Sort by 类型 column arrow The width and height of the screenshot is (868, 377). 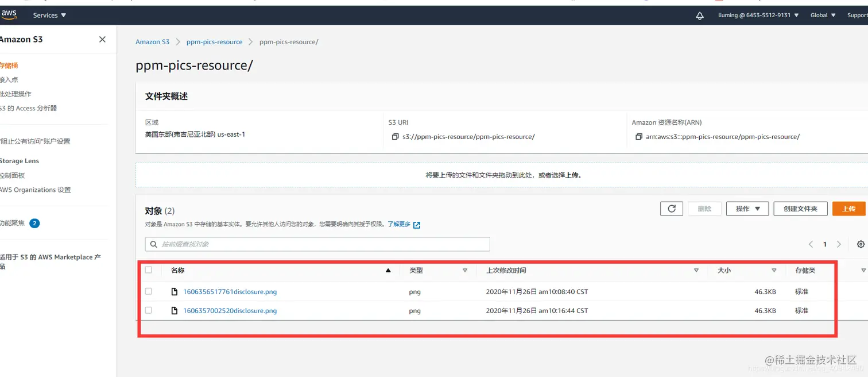(465, 270)
